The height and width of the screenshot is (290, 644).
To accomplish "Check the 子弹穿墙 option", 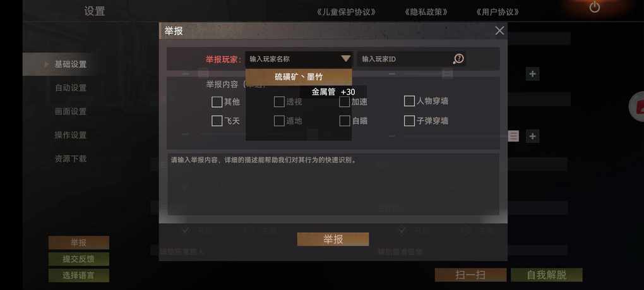I will click(x=409, y=121).
